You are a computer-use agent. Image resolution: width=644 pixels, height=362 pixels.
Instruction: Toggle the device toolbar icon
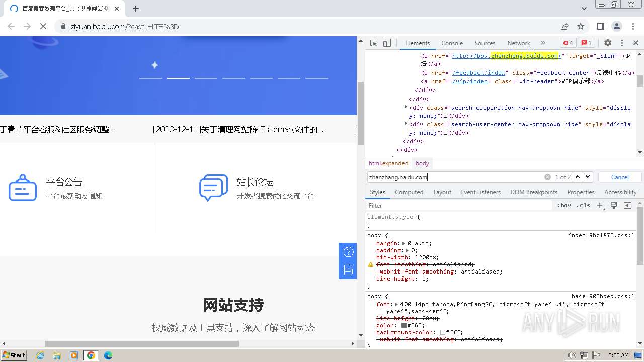[x=387, y=43]
